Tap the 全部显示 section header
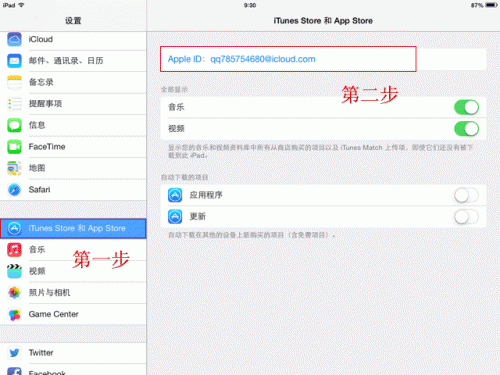The width and height of the screenshot is (500, 375). (174, 89)
